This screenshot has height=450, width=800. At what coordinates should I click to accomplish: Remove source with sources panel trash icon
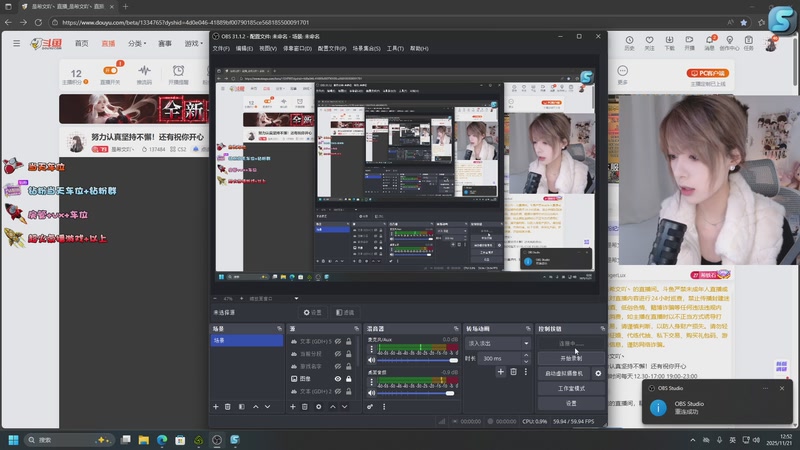[305, 407]
